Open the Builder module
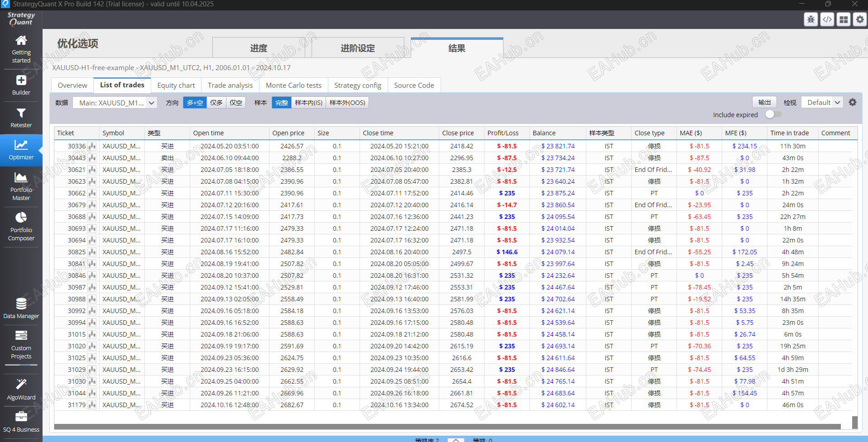This screenshot has height=442, width=868. (x=21, y=85)
